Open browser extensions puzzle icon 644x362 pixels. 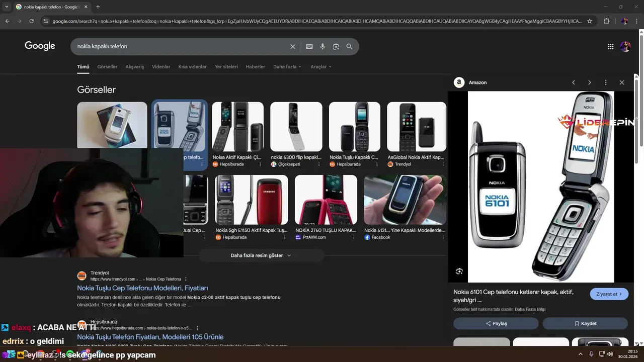tap(606, 21)
